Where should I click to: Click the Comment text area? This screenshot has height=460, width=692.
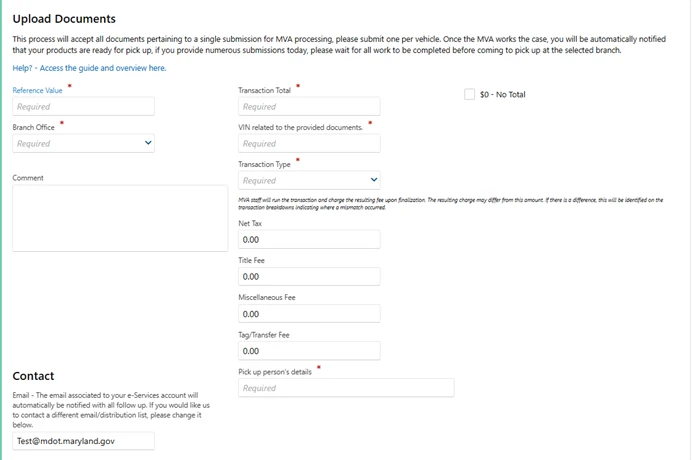[x=120, y=218]
